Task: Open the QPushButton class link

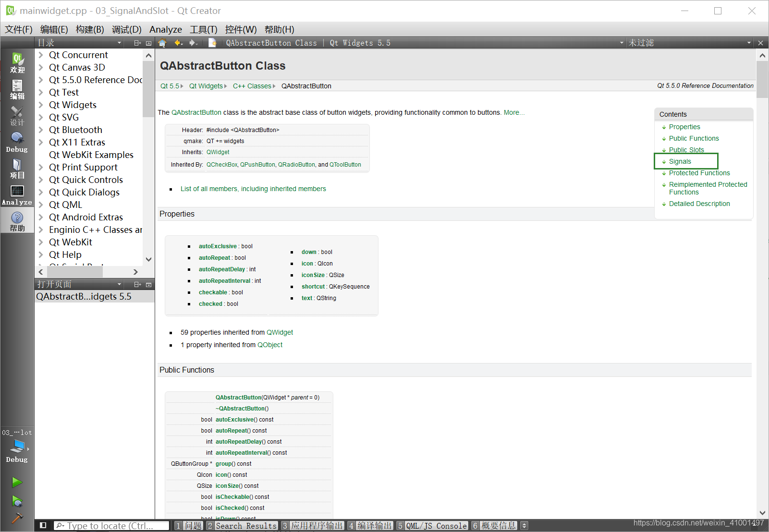Action: 257,165
